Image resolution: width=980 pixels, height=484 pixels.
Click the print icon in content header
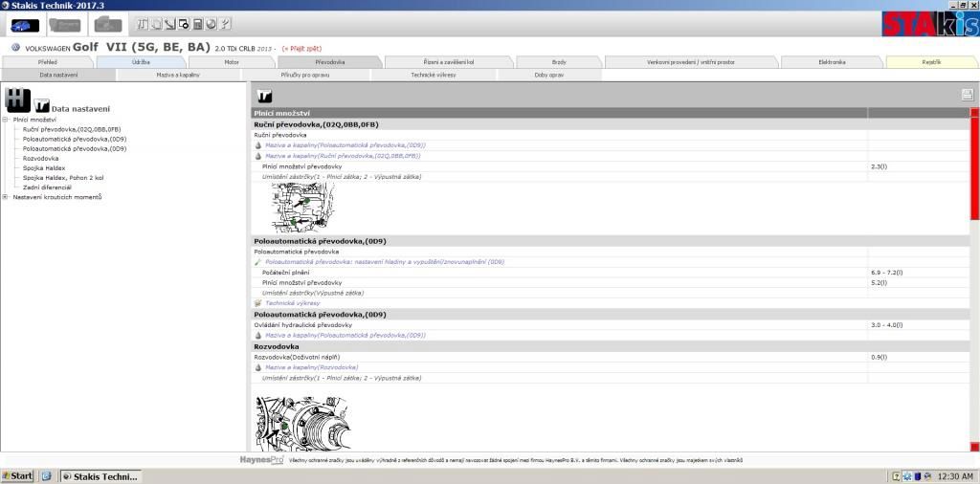pyautogui.click(x=967, y=94)
